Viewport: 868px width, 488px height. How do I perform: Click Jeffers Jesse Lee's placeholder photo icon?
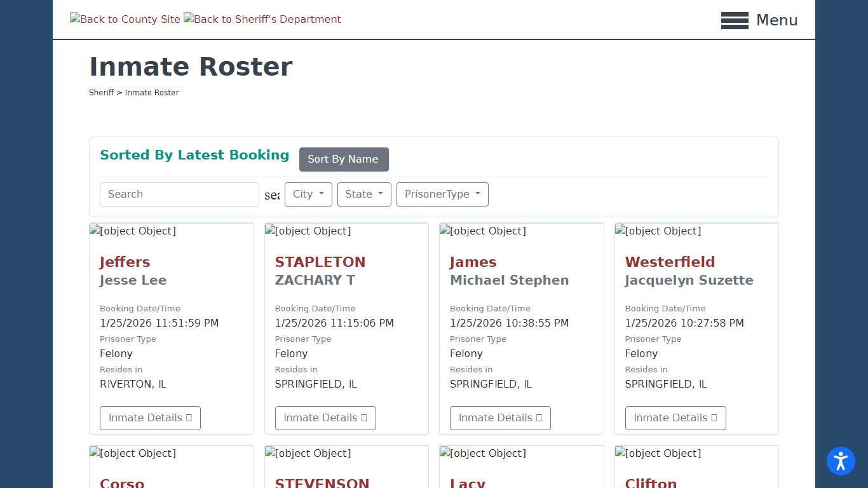click(133, 231)
